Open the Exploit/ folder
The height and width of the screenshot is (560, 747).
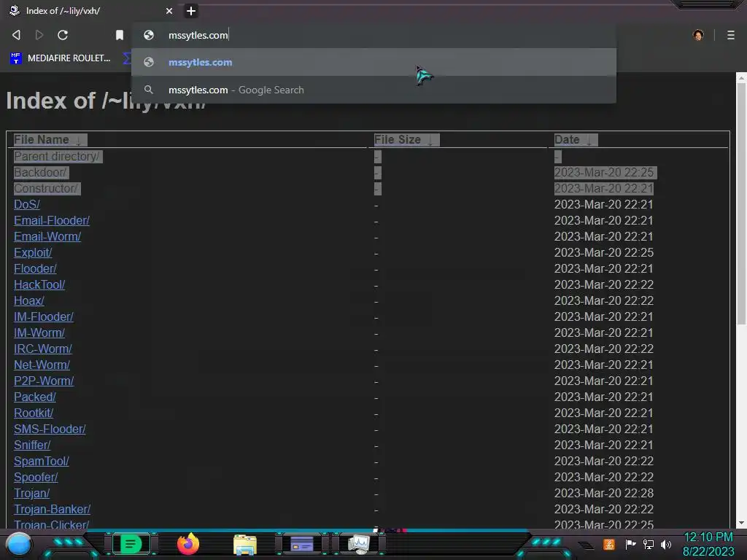coord(33,252)
